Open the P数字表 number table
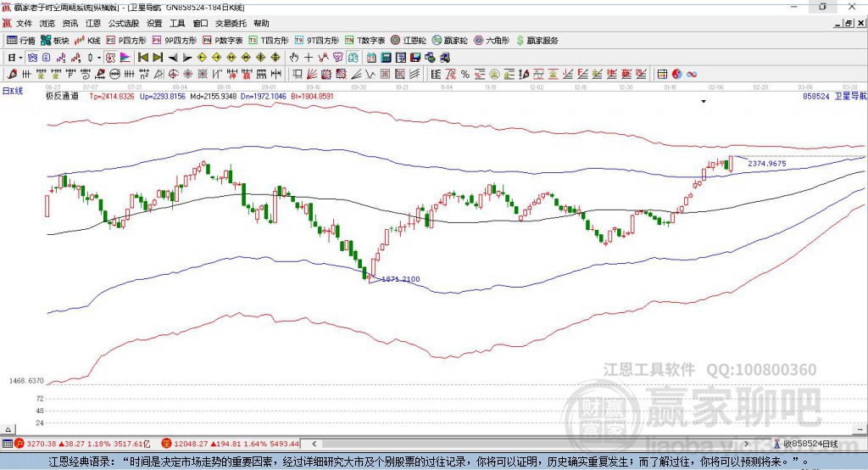The height and width of the screenshot is (470, 868). 223,41
